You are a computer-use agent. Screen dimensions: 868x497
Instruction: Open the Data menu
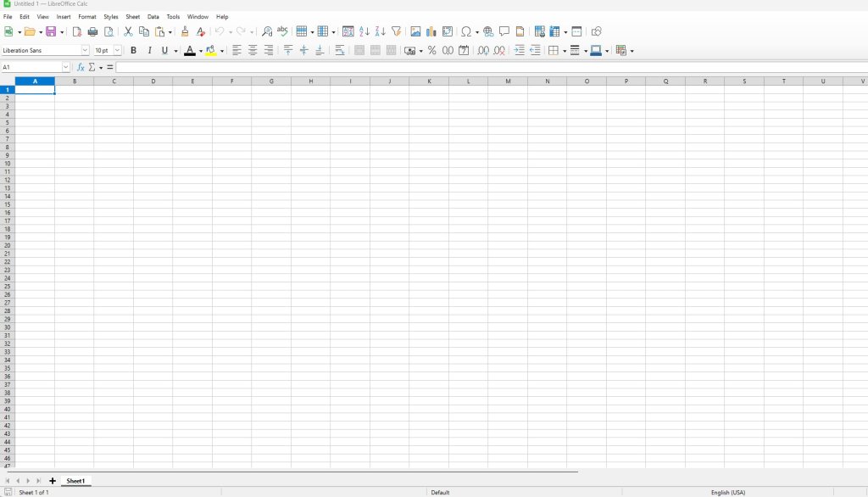(x=153, y=17)
